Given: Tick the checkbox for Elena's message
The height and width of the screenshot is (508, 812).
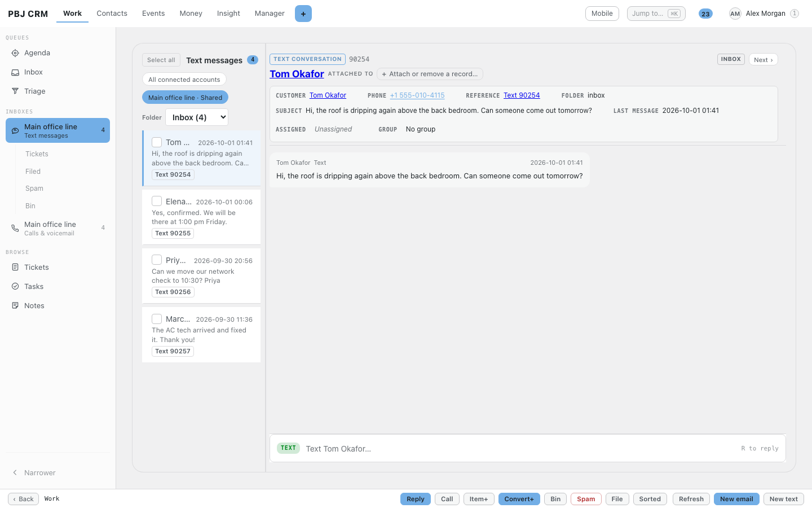Looking at the screenshot, I should point(157,202).
